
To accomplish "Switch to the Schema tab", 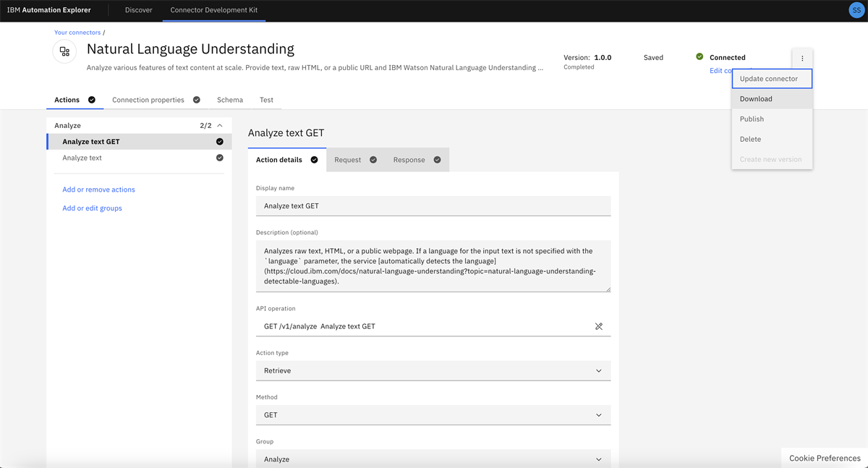I will coord(230,100).
